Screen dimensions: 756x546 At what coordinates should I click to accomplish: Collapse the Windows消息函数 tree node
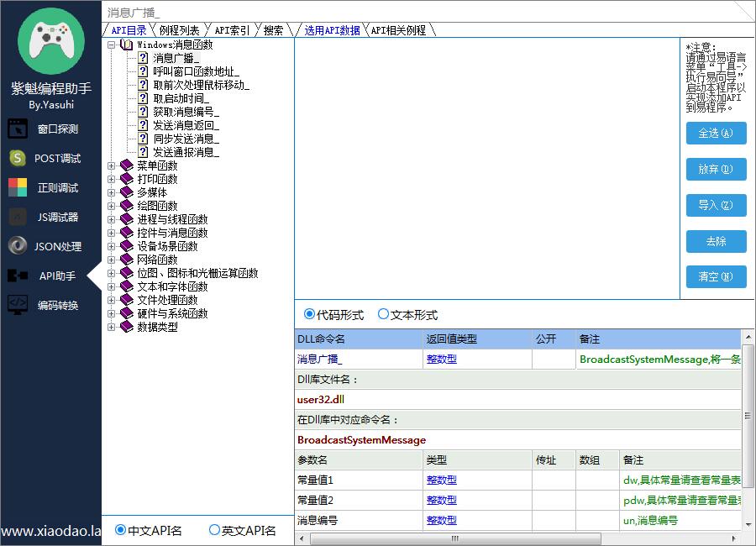coord(112,45)
